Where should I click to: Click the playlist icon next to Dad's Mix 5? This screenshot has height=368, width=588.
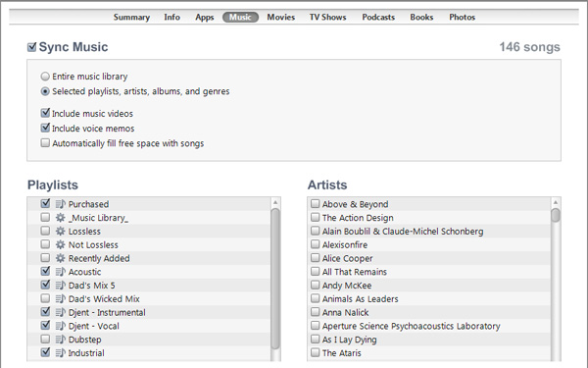pos(61,285)
